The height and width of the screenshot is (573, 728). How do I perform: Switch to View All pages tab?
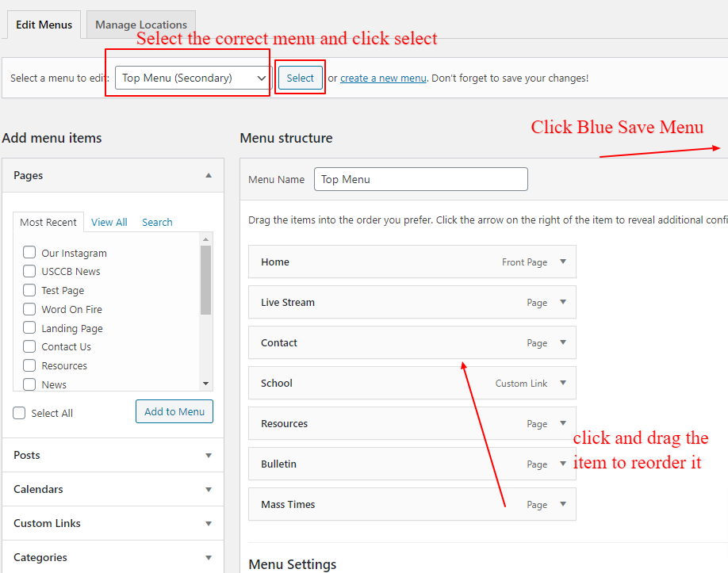click(x=109, y=222)
